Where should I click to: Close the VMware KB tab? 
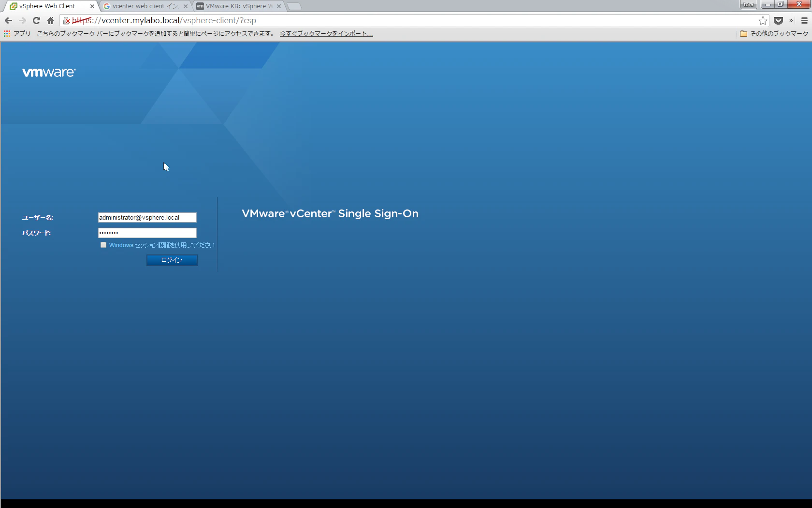(278, 6)
